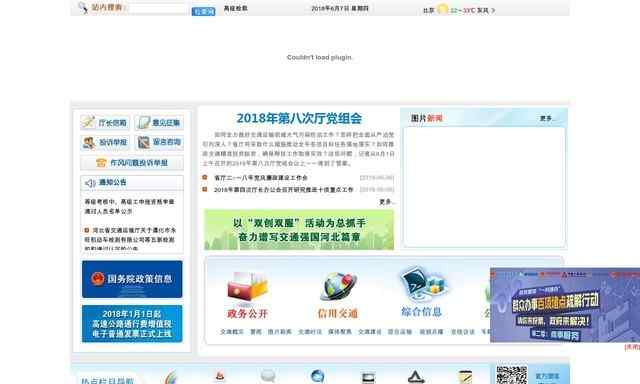Open the 国务院政策信息 banner
The width and height of the screenshot is (640, 384).
132,279
